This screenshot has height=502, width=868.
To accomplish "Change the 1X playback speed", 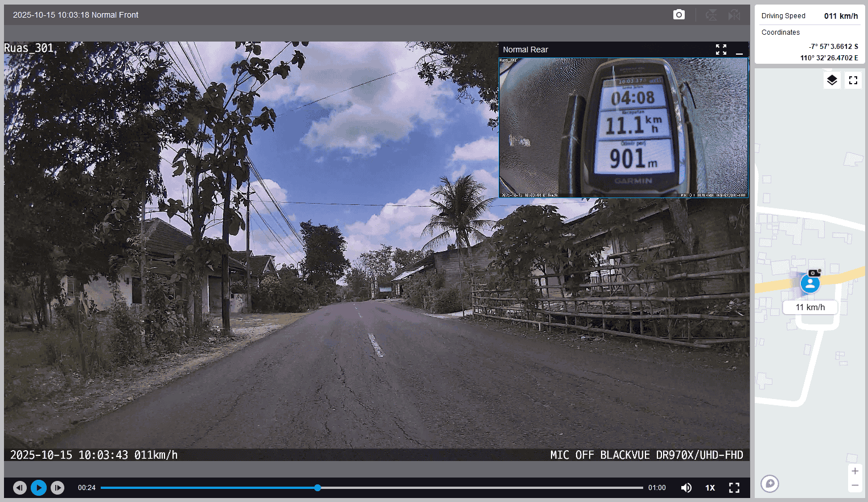I will point(710,488).
